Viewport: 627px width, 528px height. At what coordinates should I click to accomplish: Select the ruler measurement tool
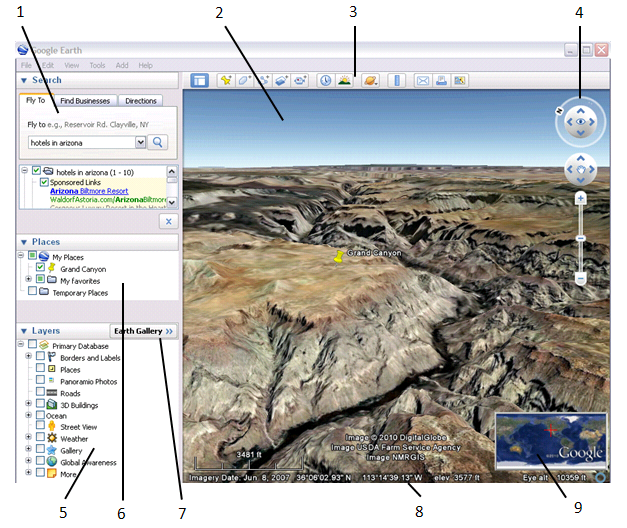pos(396,80)
